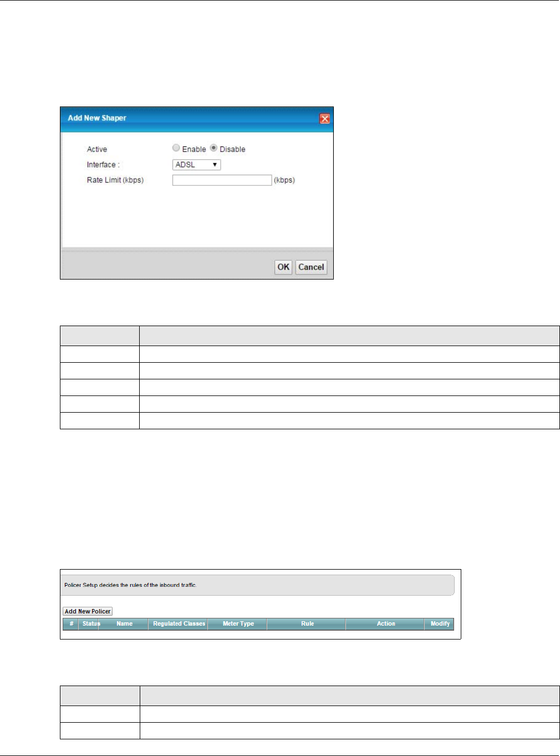560x756 pixels.
Task: Click the Regulated Classes column header
Action: [x=179, y=624]
